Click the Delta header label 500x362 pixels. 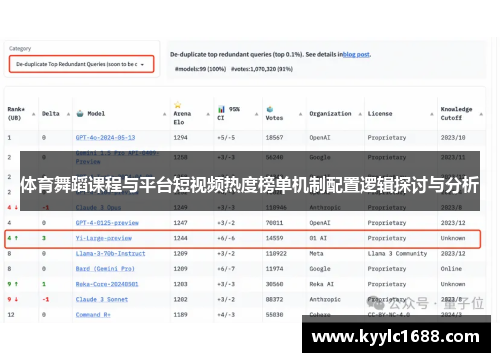(x=51, y=114)
